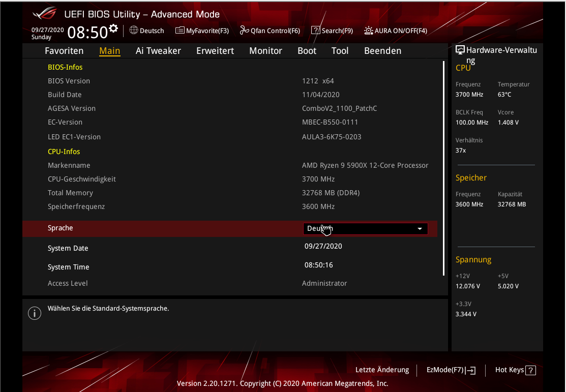Open the Tool tab

point(340,50)
